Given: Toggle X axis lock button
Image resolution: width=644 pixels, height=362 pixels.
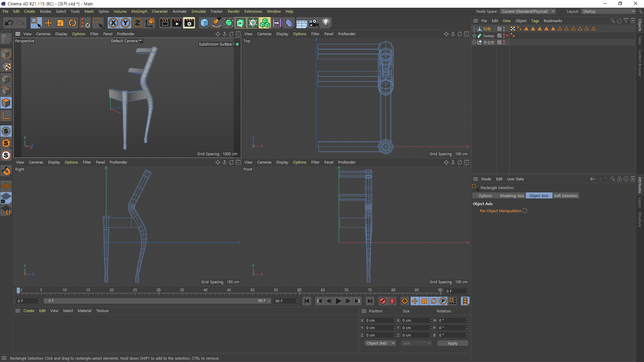Looking at the screenshot, I should [x=113, y=23].
